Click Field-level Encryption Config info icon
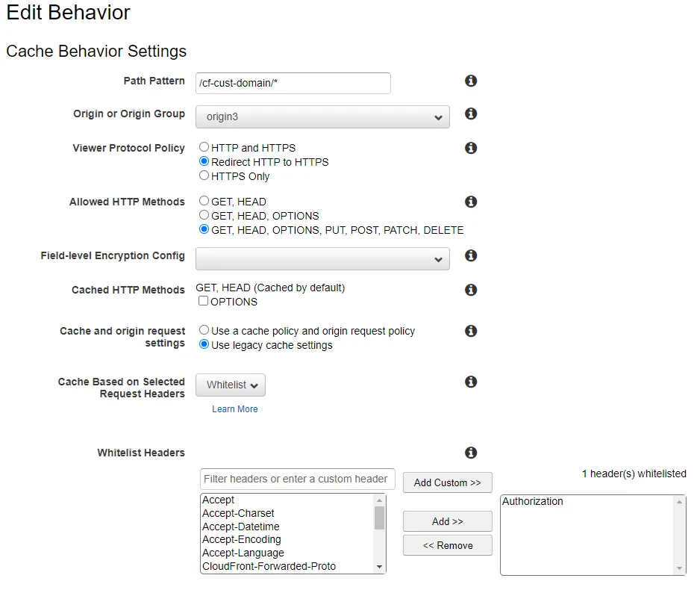This screenshot has height=590, width=700. click(471, 255)
